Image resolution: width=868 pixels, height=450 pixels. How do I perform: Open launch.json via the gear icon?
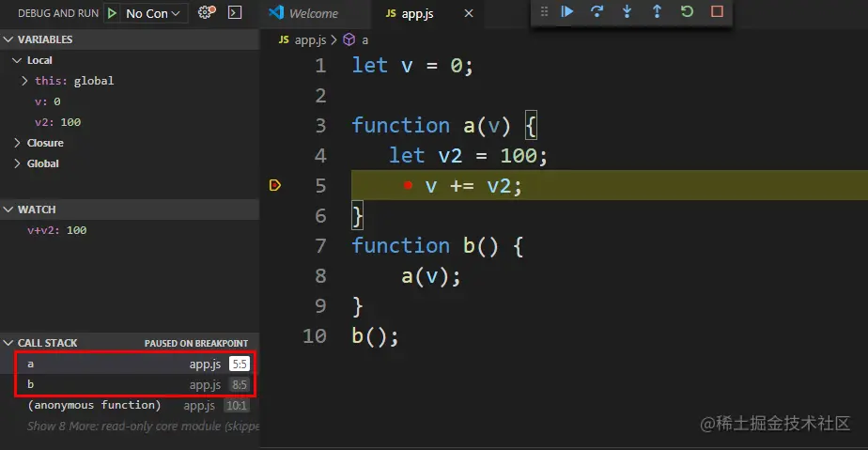click(x=207, y=12)
